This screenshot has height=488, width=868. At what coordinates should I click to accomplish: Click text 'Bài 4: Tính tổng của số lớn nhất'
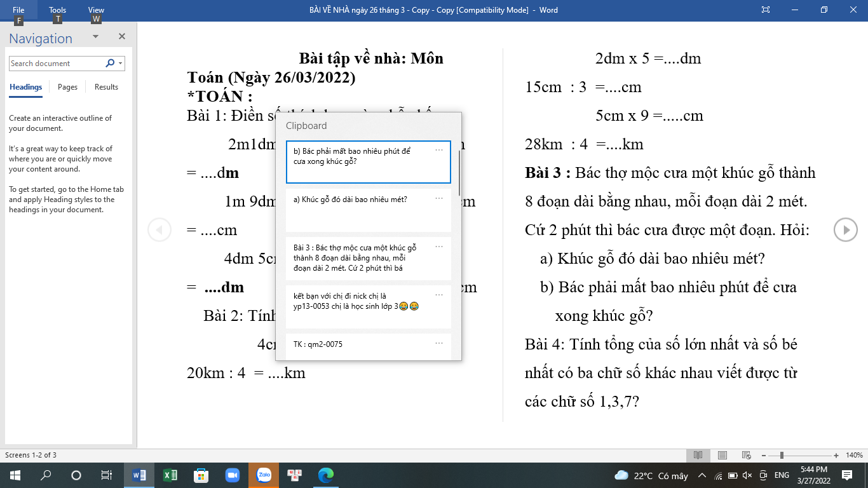pyautogui.click(x=661, y=344)
